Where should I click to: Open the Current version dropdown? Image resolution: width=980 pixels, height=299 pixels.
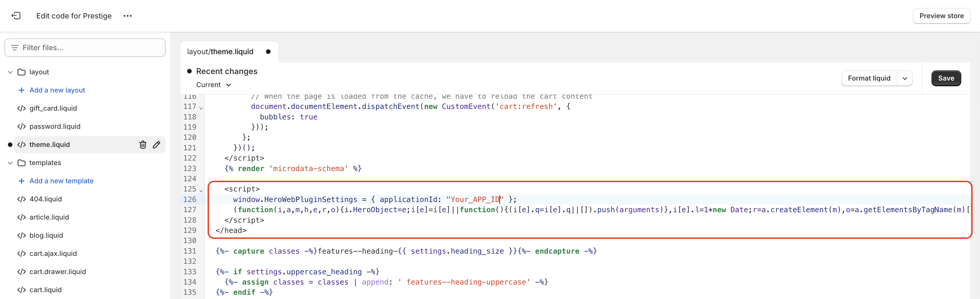click(214, 85)
